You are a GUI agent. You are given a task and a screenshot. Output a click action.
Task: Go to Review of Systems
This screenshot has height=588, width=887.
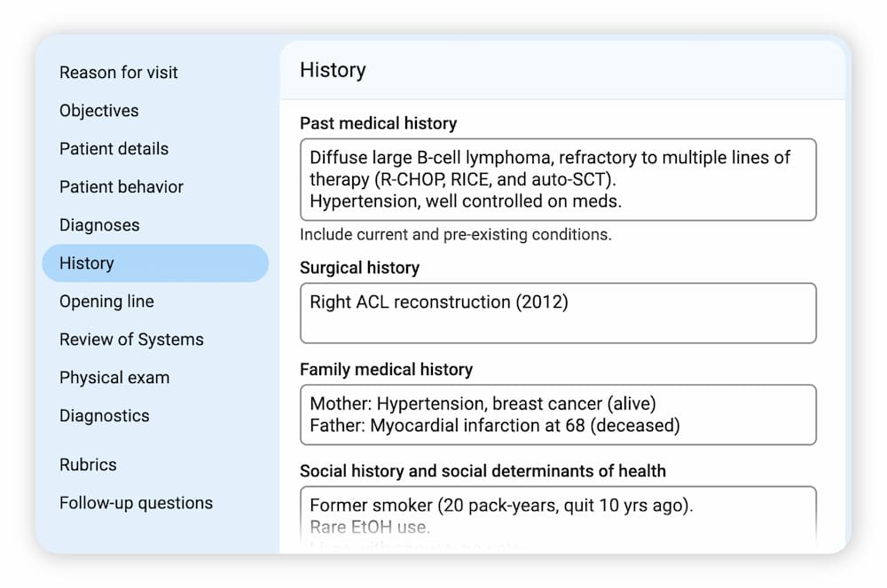click(131, 340)
